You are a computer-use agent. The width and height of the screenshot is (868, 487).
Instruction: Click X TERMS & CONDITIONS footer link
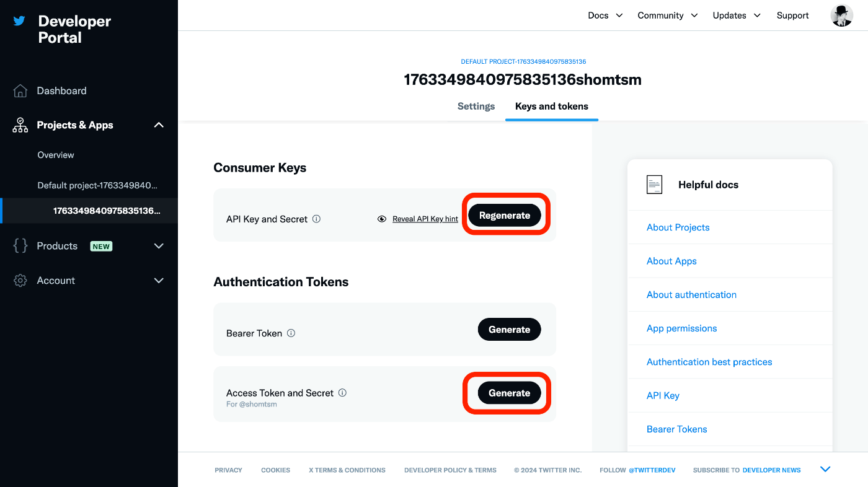click(347, 470)
